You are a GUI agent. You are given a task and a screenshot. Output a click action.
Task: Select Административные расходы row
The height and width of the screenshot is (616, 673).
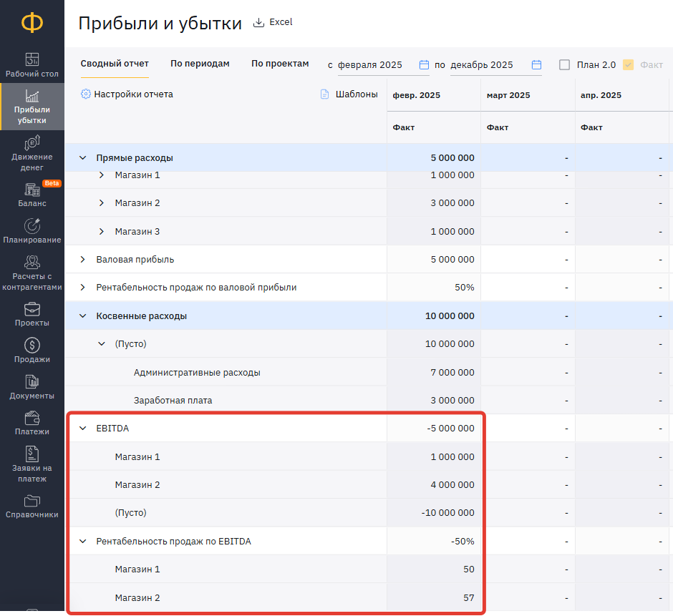[197, 372]
